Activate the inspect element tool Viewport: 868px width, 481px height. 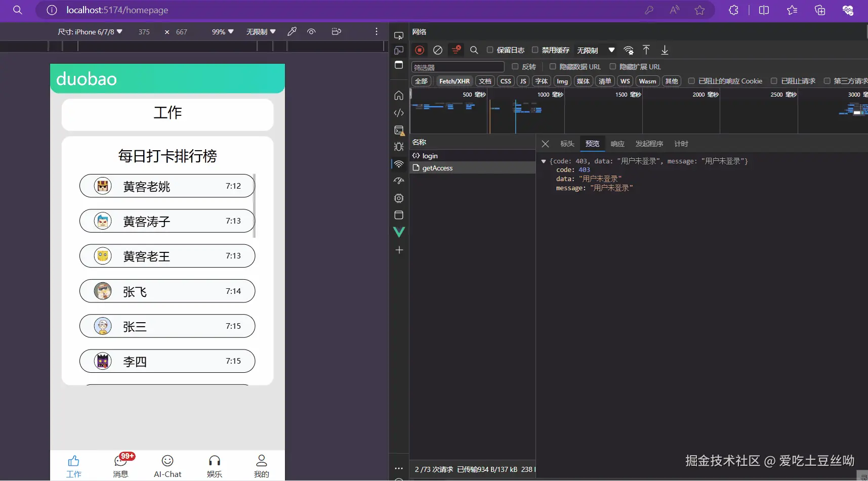[x=399, y=36]
